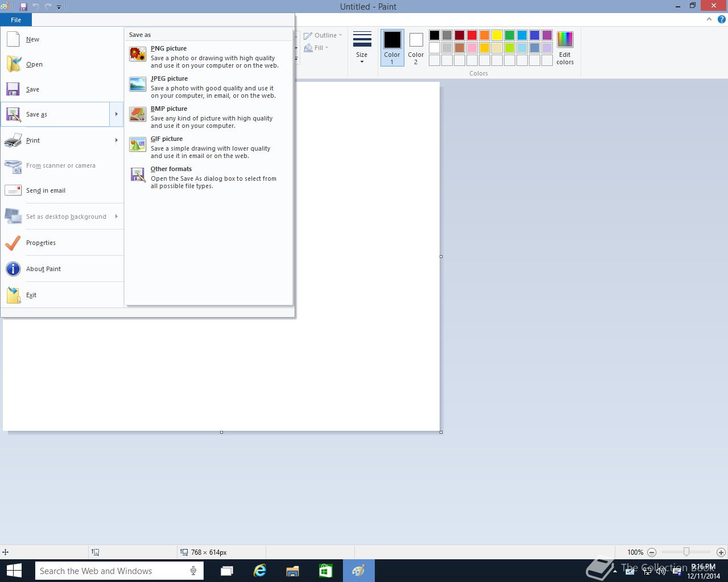Click the BMP picture icon
The image size is (728, 582).
(138, 114)
